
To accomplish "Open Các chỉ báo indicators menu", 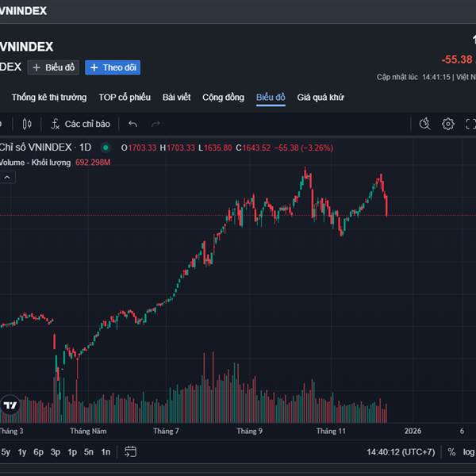I will [80, 124].
